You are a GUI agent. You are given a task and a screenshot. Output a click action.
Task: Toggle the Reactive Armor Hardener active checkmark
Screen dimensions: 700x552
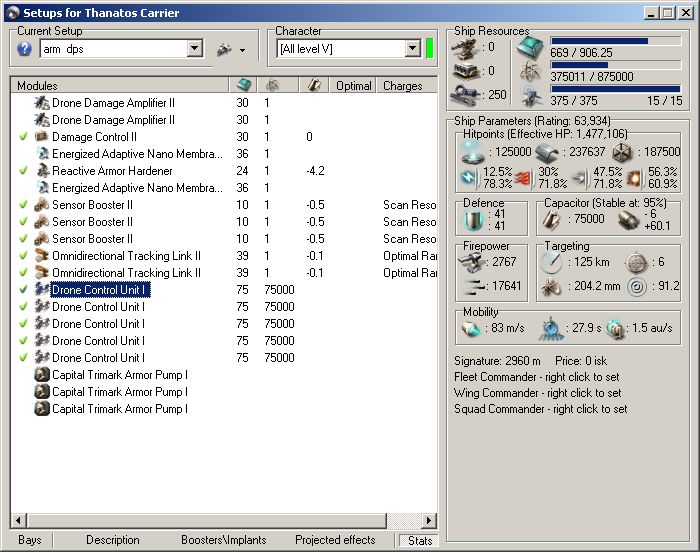click(x=23, y=171)
